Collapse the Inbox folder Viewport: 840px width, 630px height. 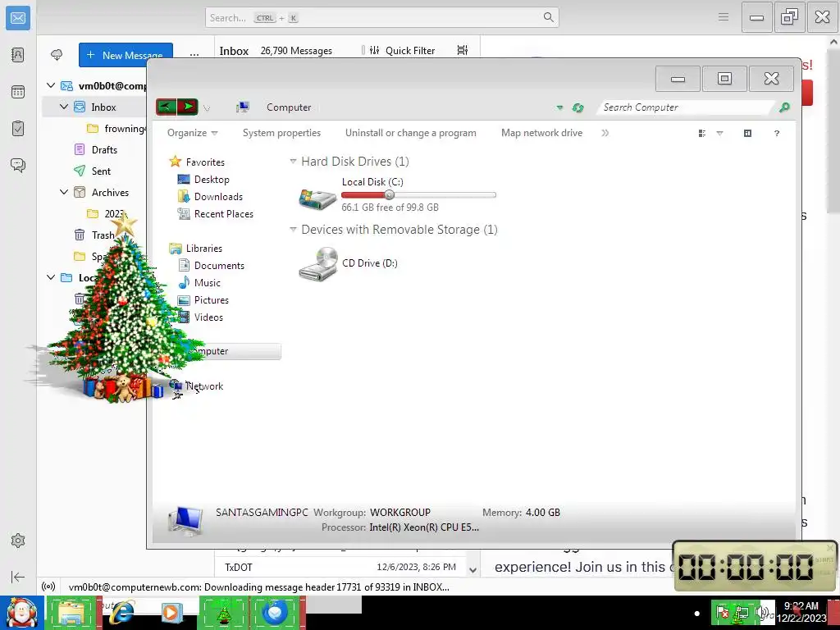click(x=64, y=107)
